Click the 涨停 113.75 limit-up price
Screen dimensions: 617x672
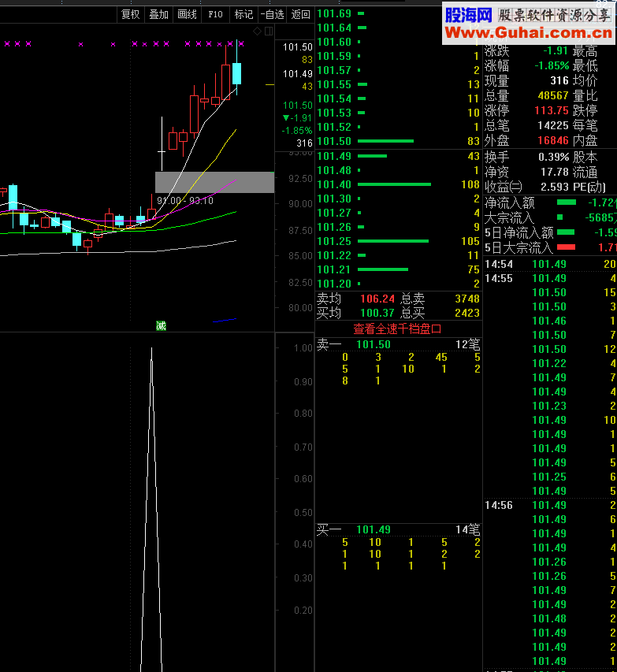[x=552, y=110]
